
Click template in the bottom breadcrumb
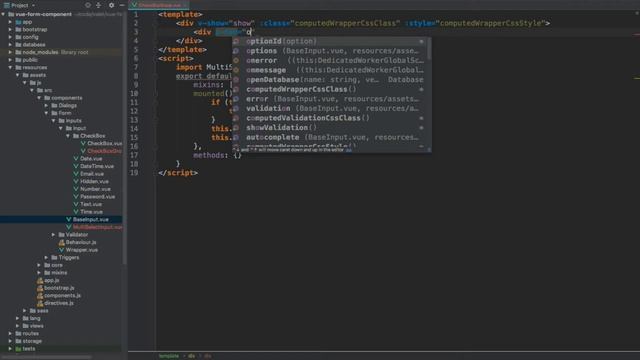pos(169,356)
